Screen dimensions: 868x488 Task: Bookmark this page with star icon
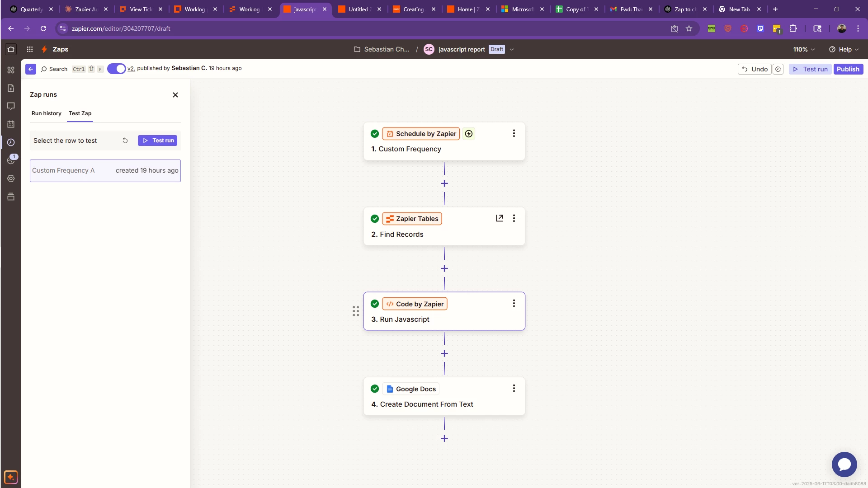[689, 28]
